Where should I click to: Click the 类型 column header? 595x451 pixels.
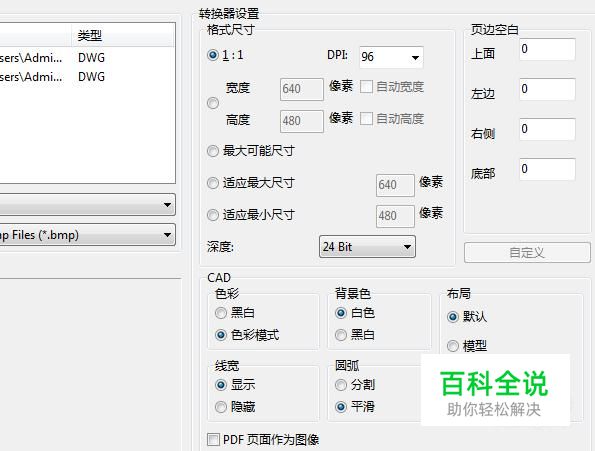tap(123, 36)
